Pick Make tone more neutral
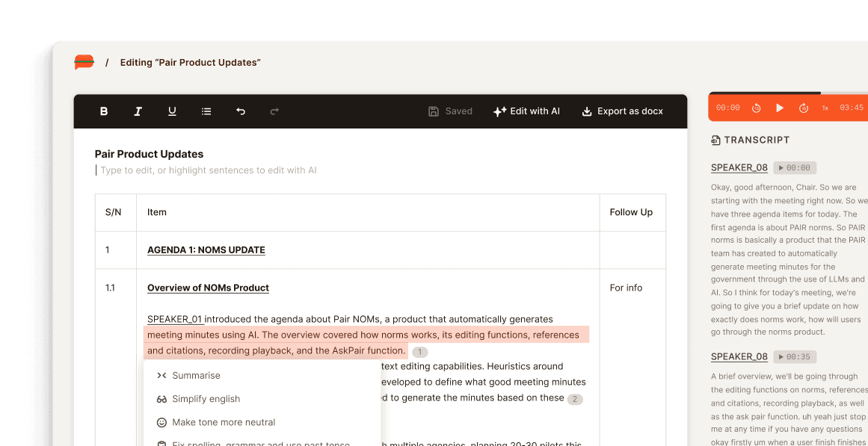This screenshot has width=868, height=446. 224,422
